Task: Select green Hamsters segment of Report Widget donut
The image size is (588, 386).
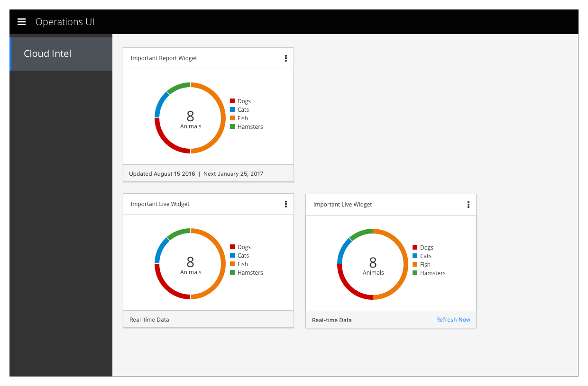Action: coord(177,87)
